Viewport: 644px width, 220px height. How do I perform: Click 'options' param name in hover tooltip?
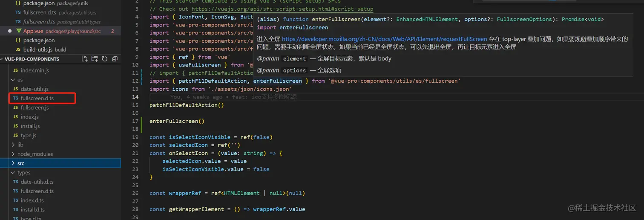point(294,70)
